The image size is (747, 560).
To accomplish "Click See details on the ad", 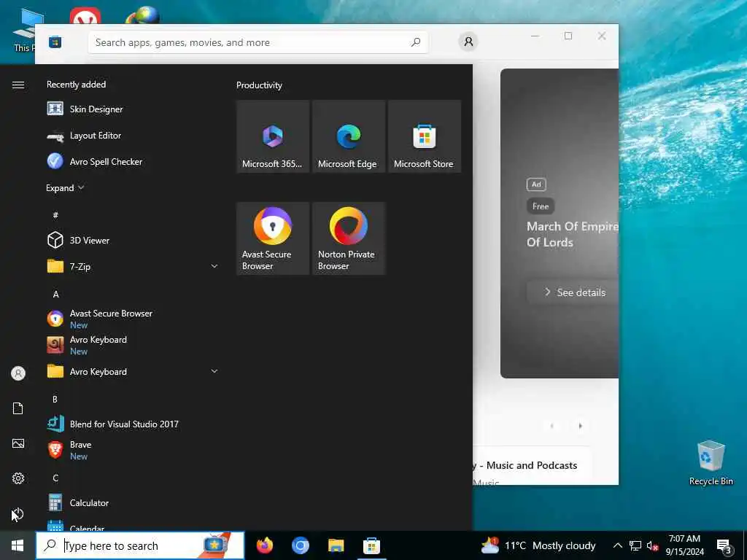I will click(574, 292).
